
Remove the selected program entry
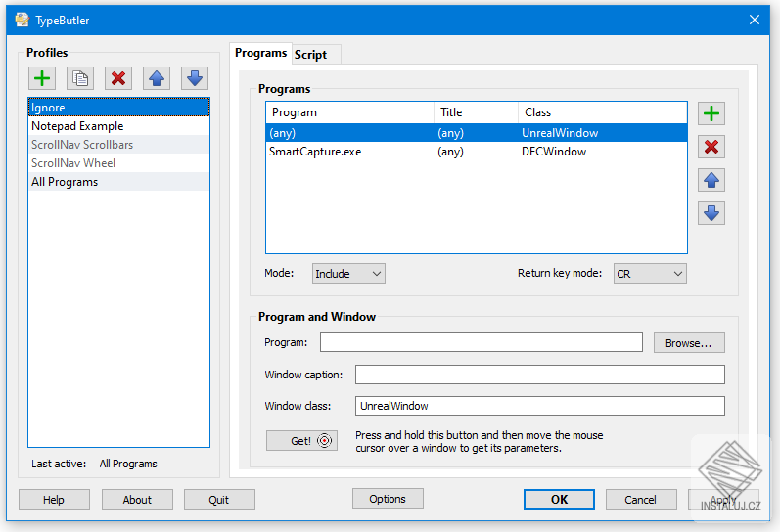(x=711, y=147)
